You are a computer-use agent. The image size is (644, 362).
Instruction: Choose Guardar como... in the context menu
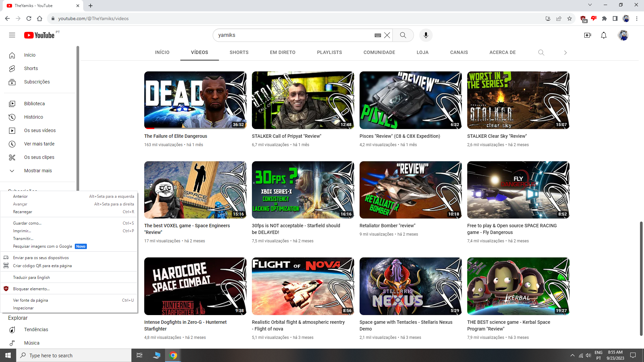69,223
